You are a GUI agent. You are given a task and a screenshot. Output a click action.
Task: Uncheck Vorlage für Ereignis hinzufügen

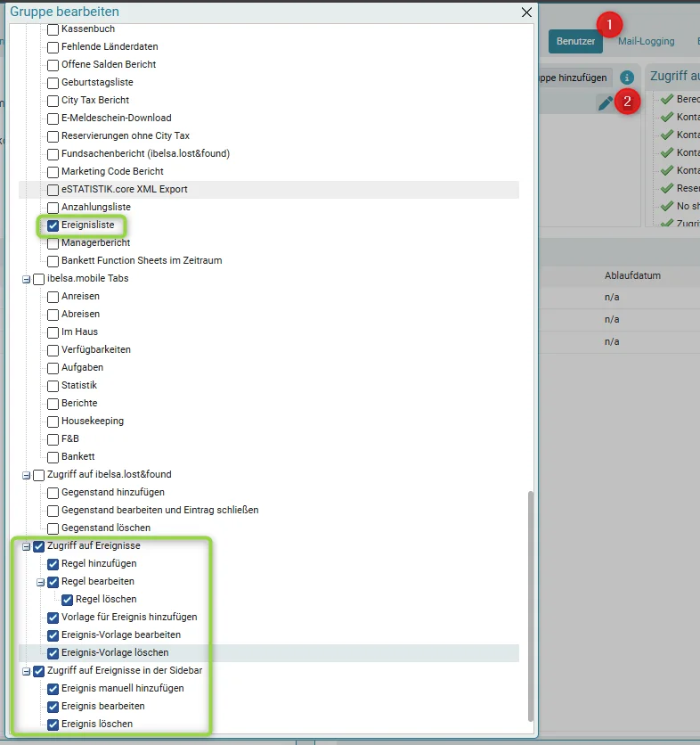pyautogui.click(x=53, y=618)
